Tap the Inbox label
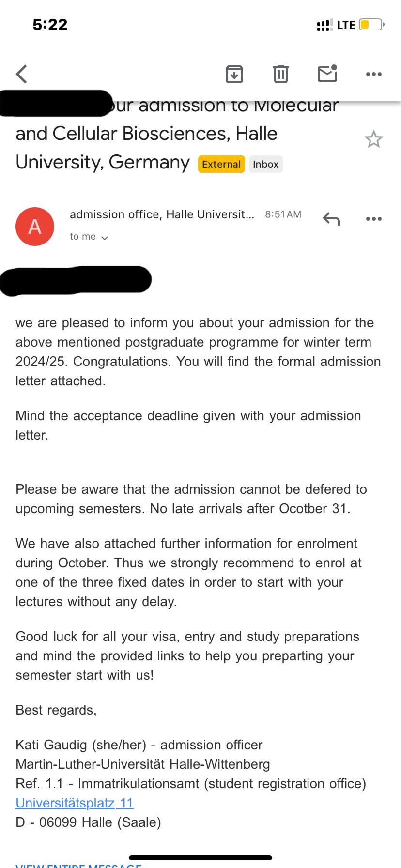 265,164
